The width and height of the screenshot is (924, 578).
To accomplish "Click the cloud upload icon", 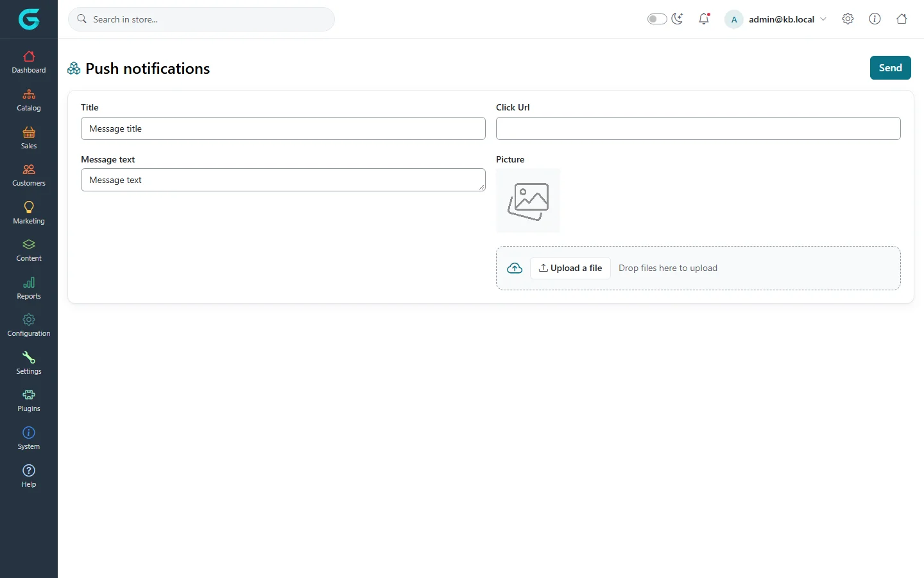I will point(515,268).
